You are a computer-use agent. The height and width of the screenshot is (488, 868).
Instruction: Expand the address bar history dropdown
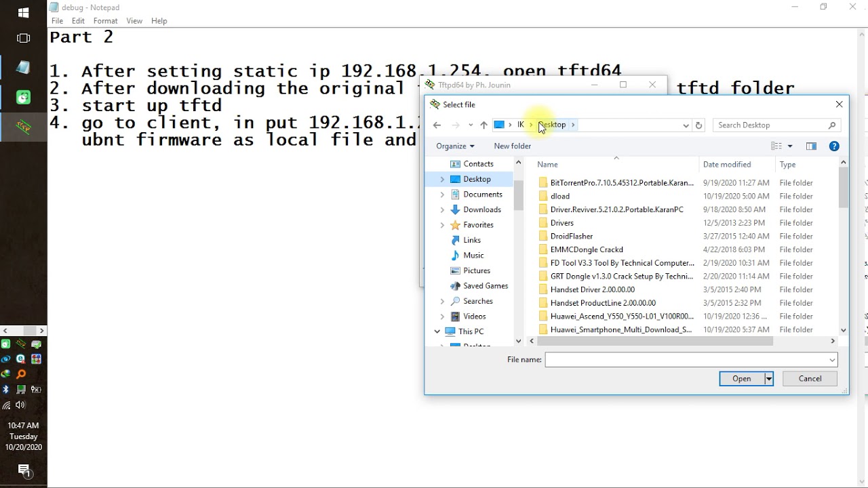tap(686, 125)
